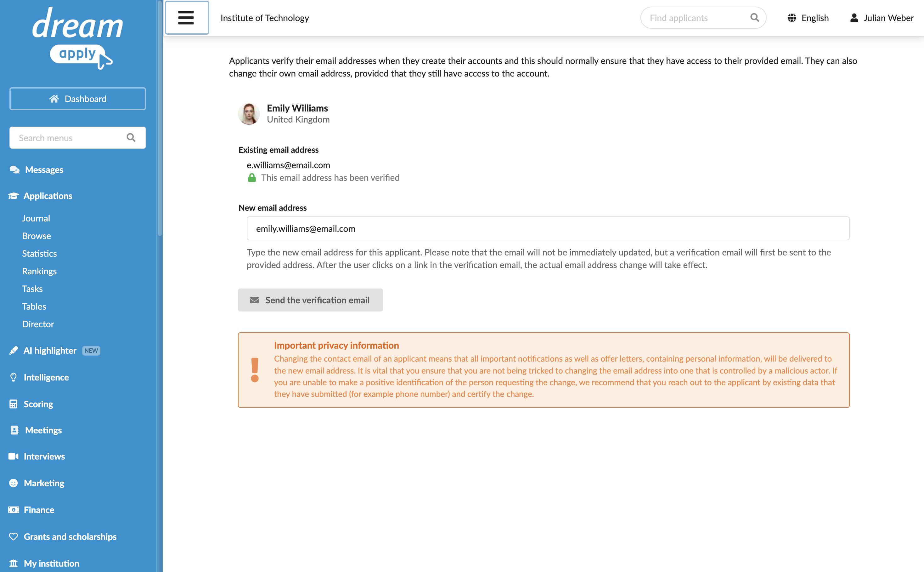Viewport: 924px width, 572px height.
Task: Click the Marketing smiley icon
Action: click(13, 483)
